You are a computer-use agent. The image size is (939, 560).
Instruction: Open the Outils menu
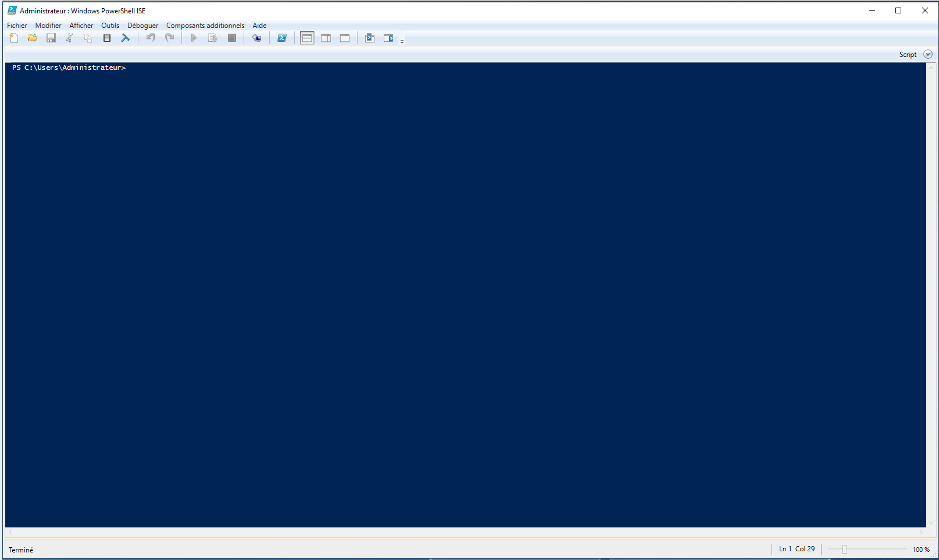pos(110,25)
